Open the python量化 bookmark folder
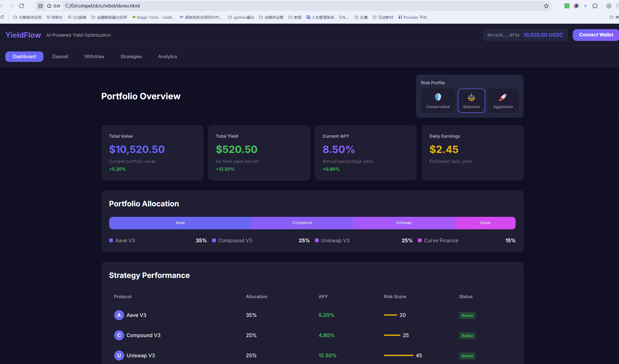Image resolution: width=619 pixels, height=364 pixels. [x=241, y=17]
